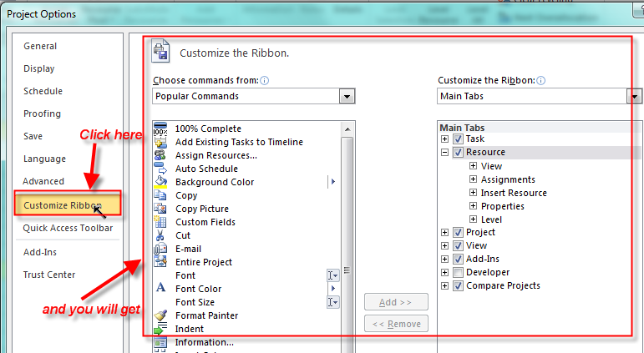
Task: Select the Assign Resources icon
Action: point(160,155)
